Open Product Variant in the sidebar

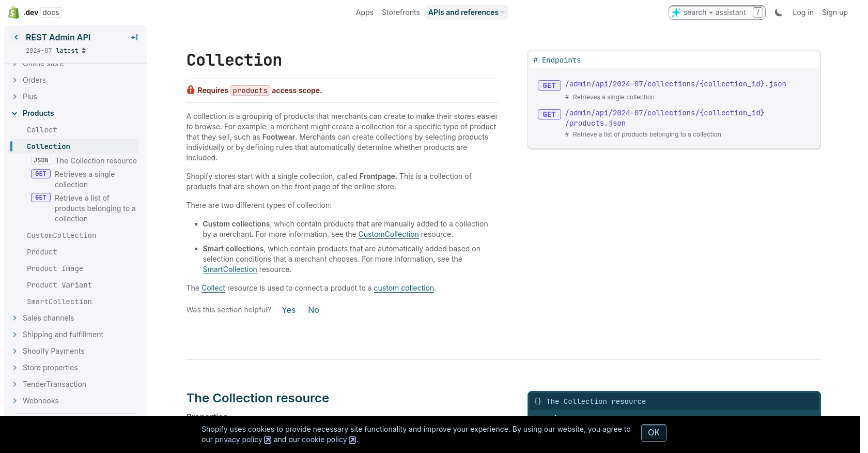[59, 285]
